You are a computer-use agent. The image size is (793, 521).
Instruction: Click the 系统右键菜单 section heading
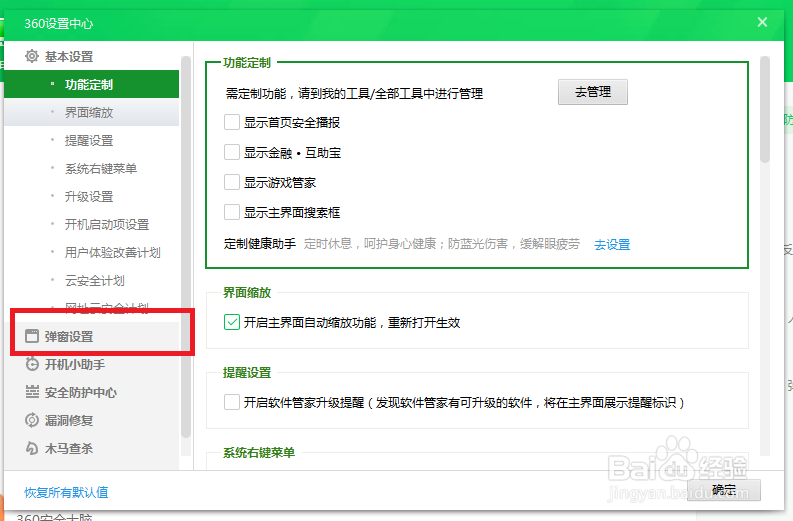click(x=259, y=452)
